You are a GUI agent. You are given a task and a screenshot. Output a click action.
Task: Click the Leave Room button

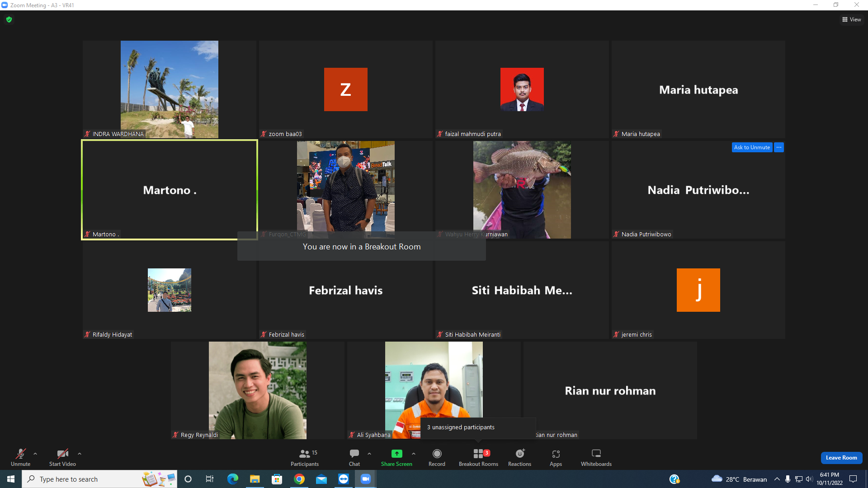pyautogui.click(x=841, y=458)
